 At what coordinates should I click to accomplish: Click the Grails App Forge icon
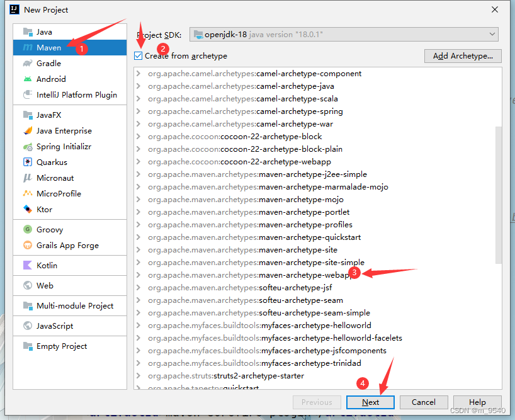tap(28, 245)
